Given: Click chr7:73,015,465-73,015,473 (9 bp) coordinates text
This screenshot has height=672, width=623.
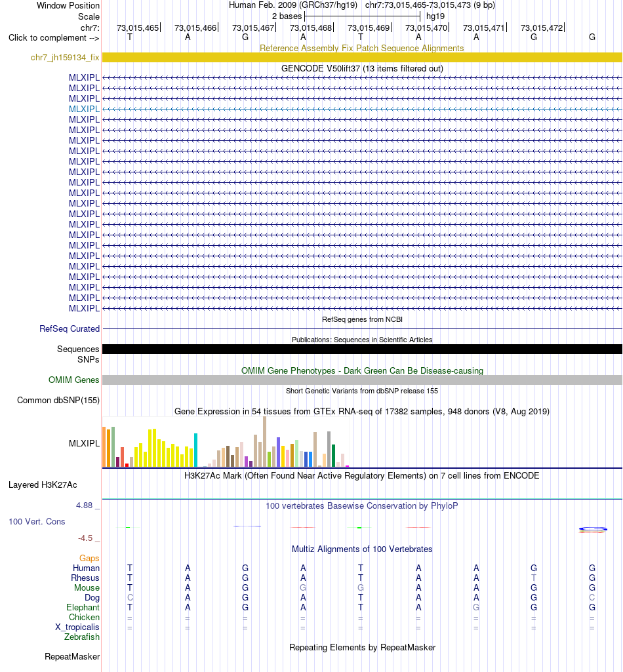Looking at the screenshot, I should [430, 5].
